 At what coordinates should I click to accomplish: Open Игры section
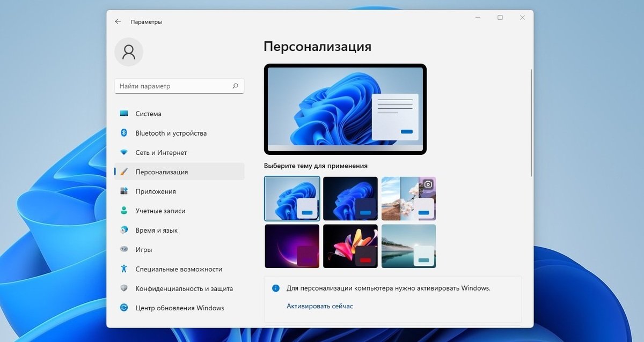(x=179, y=249)
